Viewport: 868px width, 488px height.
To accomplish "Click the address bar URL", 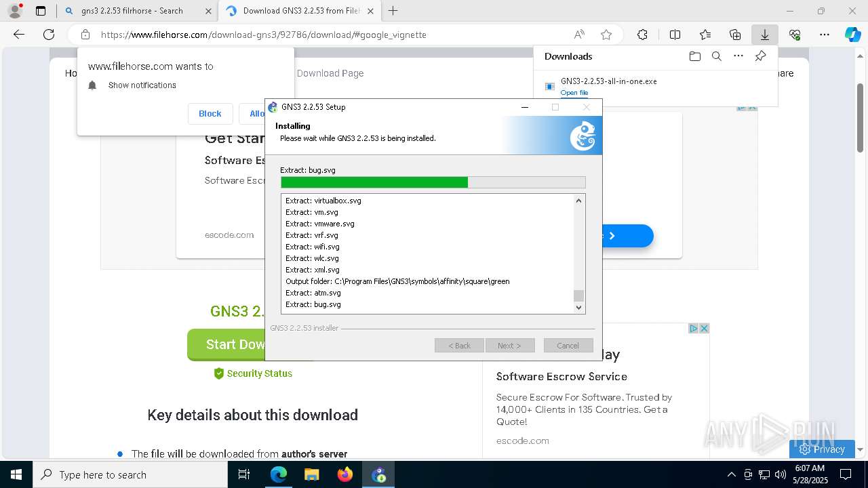I will (x=264, y=35).
